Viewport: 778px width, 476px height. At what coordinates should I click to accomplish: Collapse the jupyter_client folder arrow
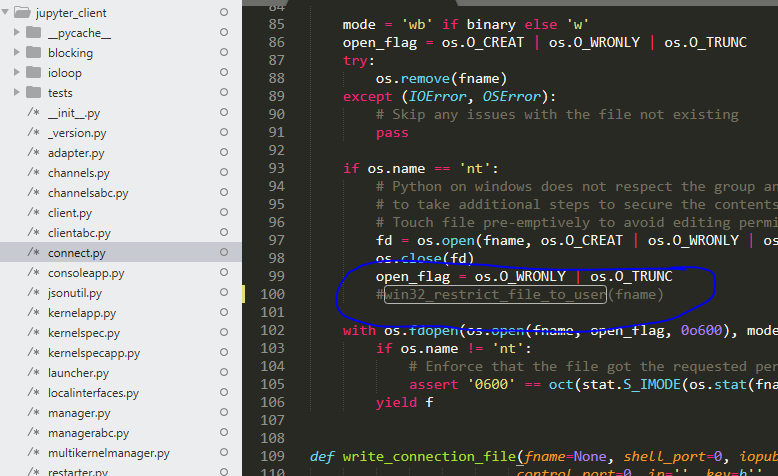5,12
